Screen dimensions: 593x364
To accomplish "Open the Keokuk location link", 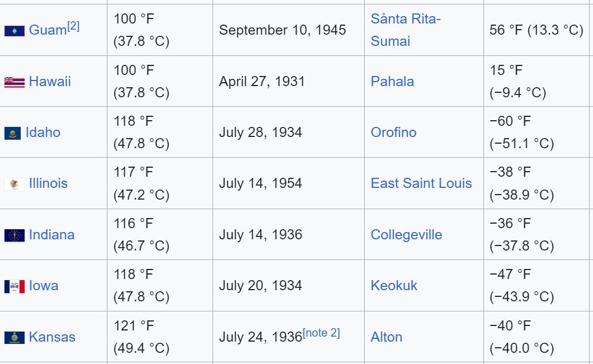I will pos(394,285).
